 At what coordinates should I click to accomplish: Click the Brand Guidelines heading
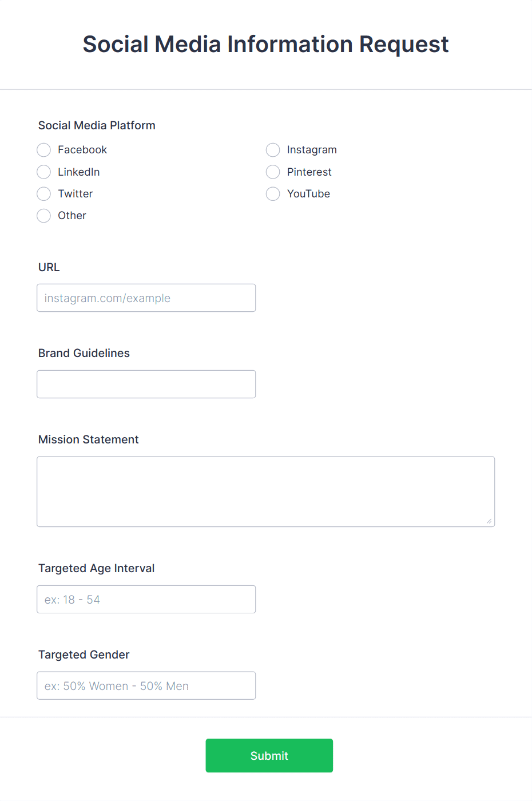tap(84, 353)
